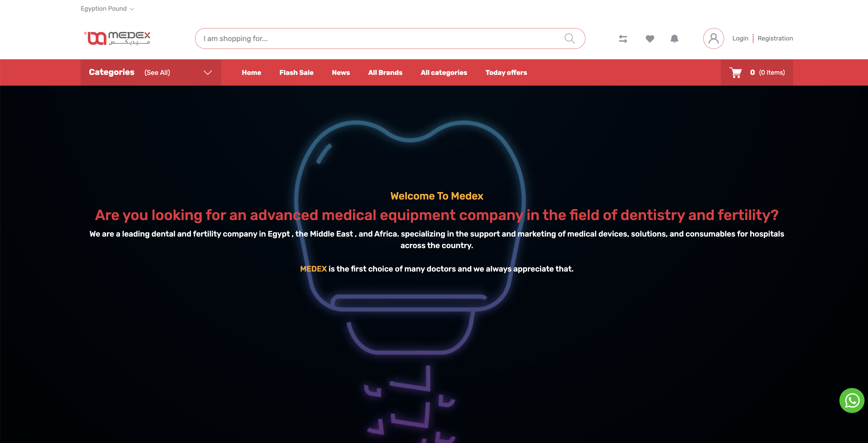Expand All categories menu
868x443 pixels.
(x=444, y=72)
